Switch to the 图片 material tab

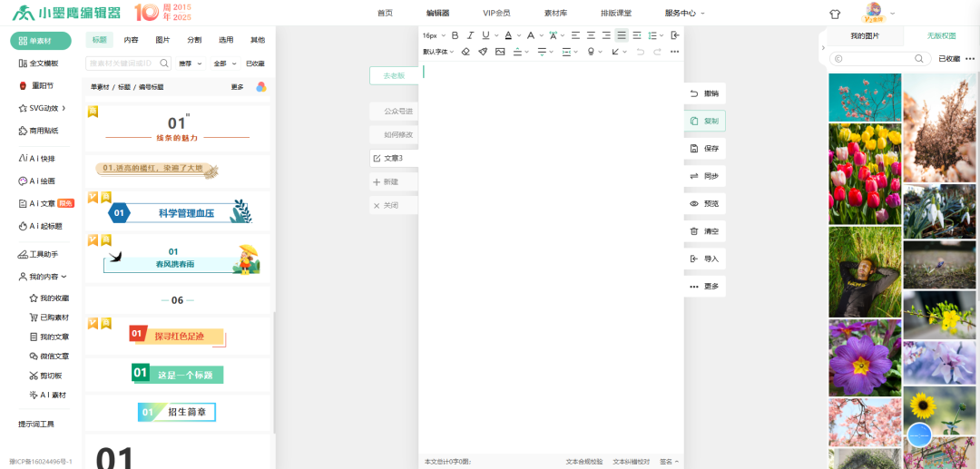click(162, 40)
